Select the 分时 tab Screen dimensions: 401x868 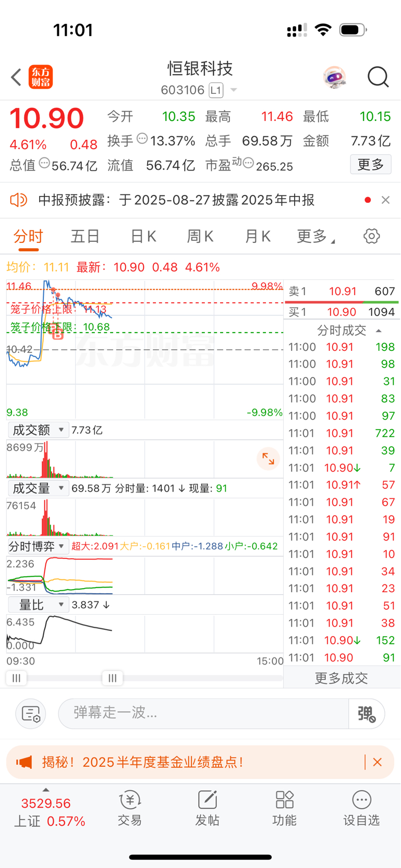click(x=28, y=237)
